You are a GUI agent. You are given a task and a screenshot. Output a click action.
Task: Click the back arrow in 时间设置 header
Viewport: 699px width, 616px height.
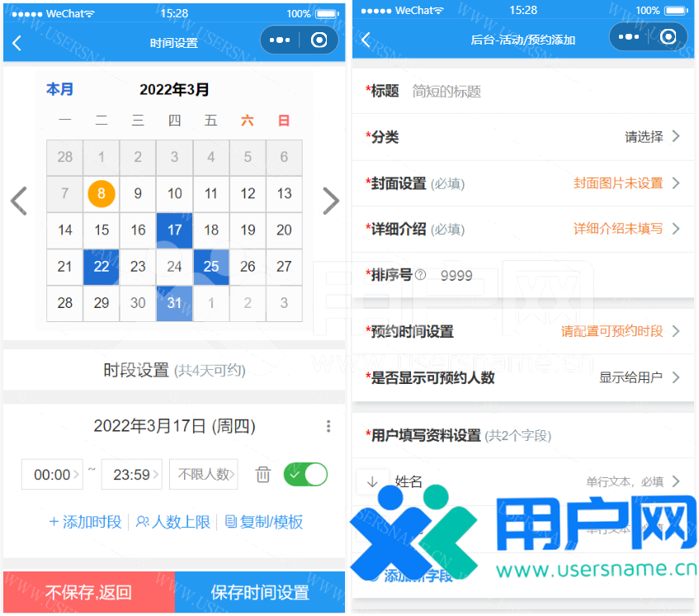[17, 43]
